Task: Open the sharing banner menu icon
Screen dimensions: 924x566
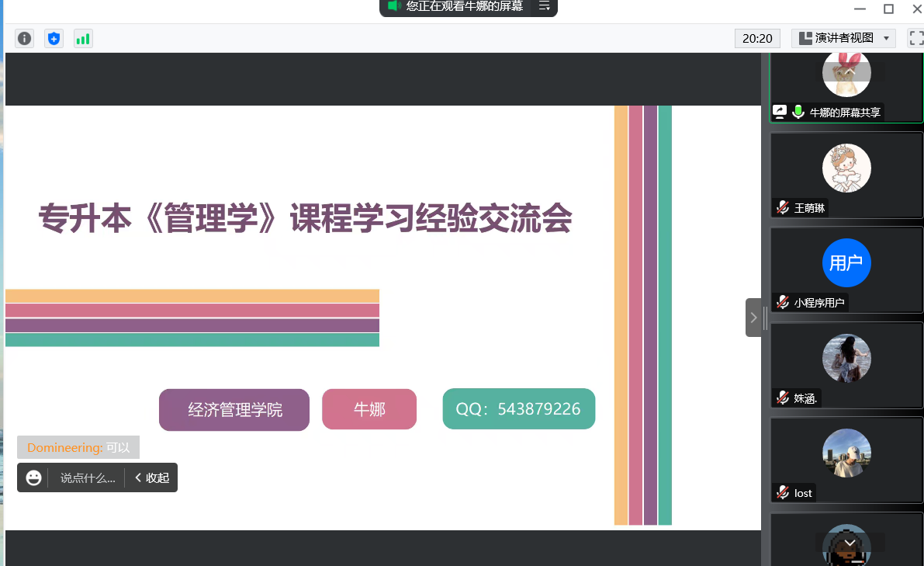Action: (545, 6)
